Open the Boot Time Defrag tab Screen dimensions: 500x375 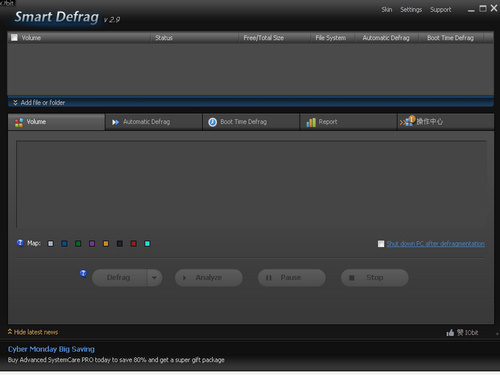click(251, 122)
